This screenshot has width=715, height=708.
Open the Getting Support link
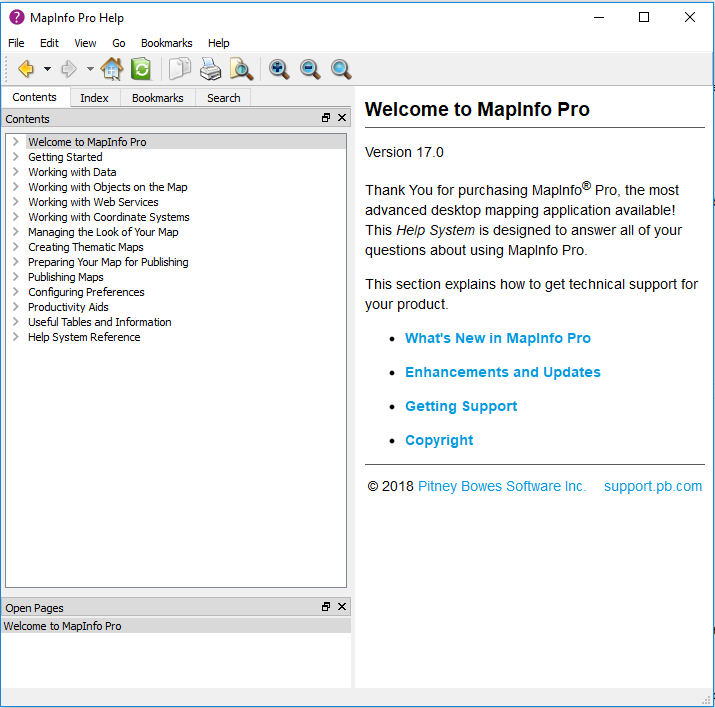click(461, 406)
